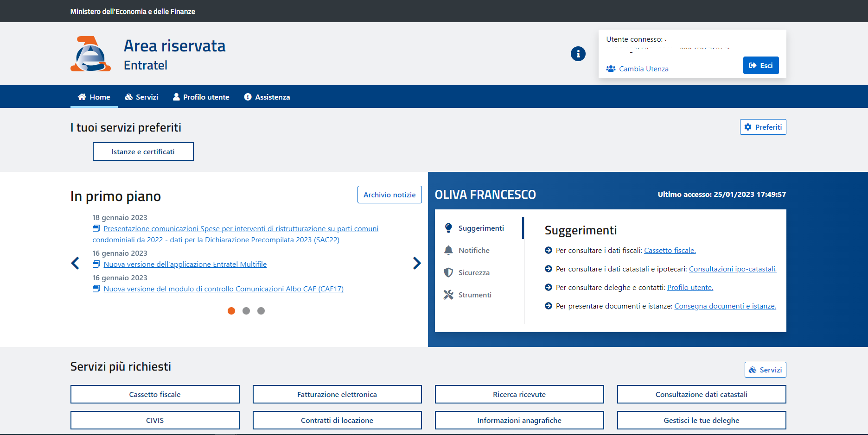The image size is (868, 435).
Task: Click the Agenzia Entrate logo
Action: click(90, 54)
